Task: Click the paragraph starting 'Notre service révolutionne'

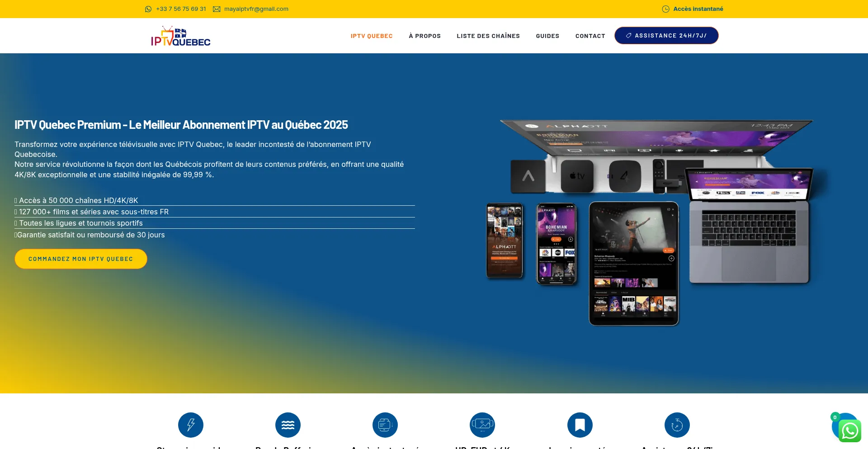Action: [209, 170]
